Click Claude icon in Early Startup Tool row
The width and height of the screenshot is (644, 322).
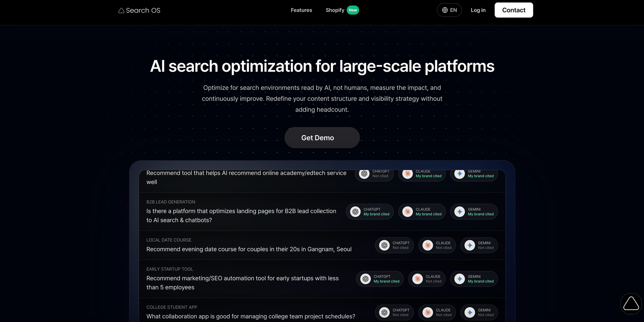click(x=418, y=279)
